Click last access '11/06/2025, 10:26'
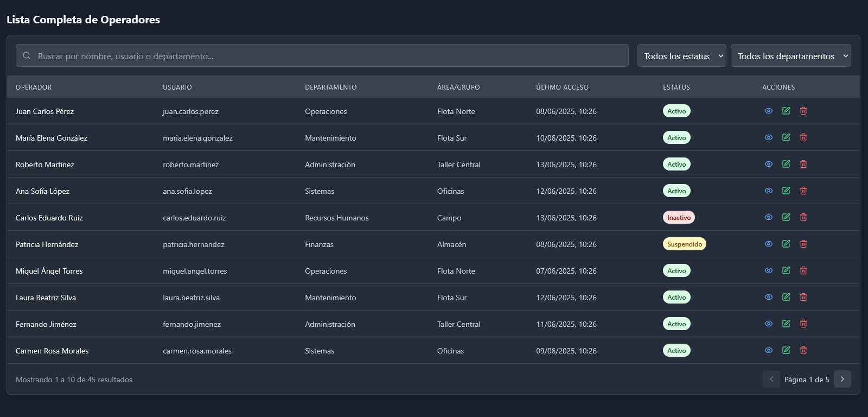Viewport: 868px width, 417px height. pos(566,324)
